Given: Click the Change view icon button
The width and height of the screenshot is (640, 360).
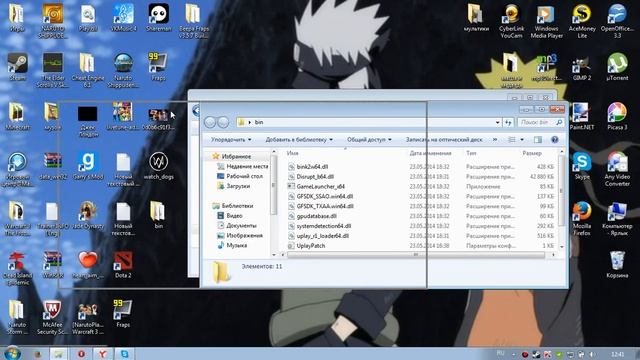Looking at the screenshot, I should pyautogui.click(x=511, y=140).
